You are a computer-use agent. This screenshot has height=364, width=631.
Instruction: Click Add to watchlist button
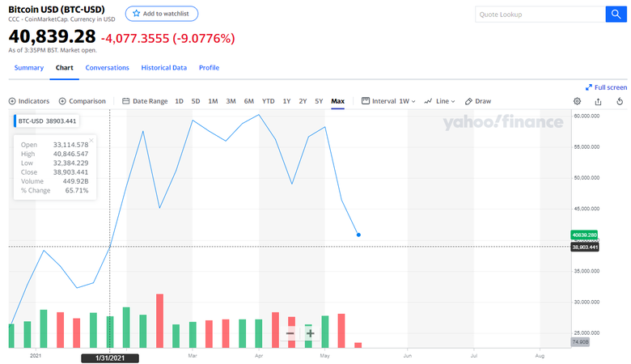tap(162, 14)
